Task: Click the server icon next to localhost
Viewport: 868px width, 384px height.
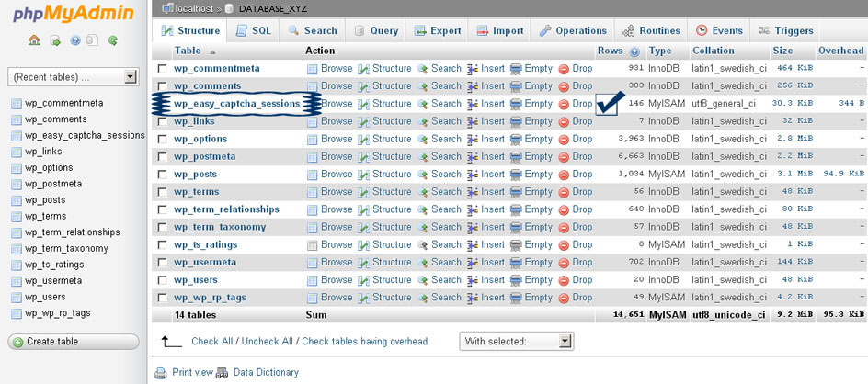Action: 167,8
